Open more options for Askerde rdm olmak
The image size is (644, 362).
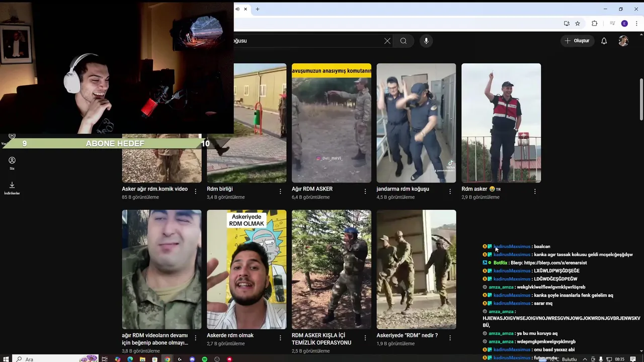(280, 338)
